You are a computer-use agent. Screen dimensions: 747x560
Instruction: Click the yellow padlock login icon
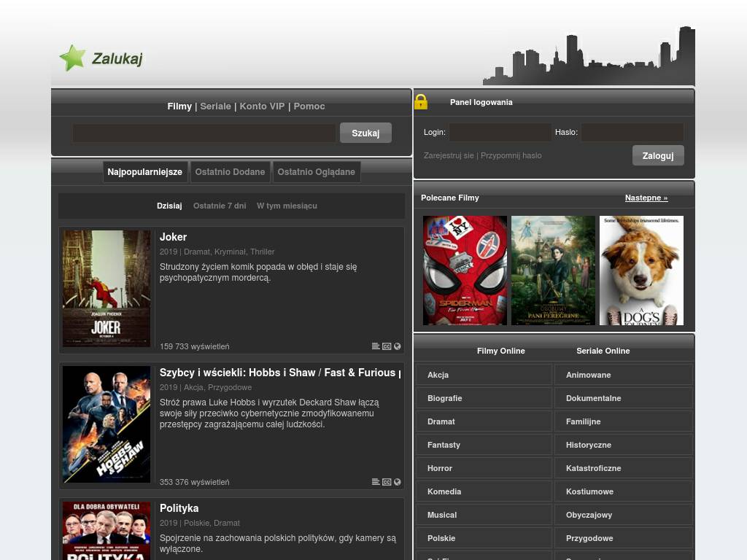tap(421, 102)
